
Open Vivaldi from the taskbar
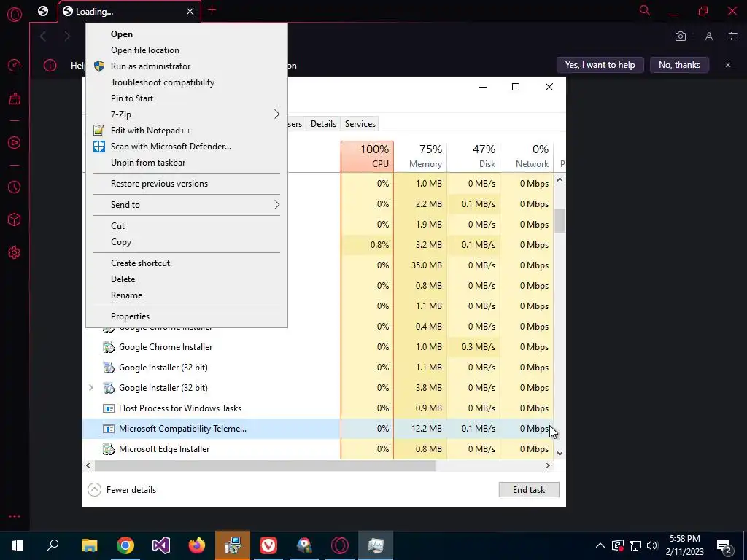(268, 545)
